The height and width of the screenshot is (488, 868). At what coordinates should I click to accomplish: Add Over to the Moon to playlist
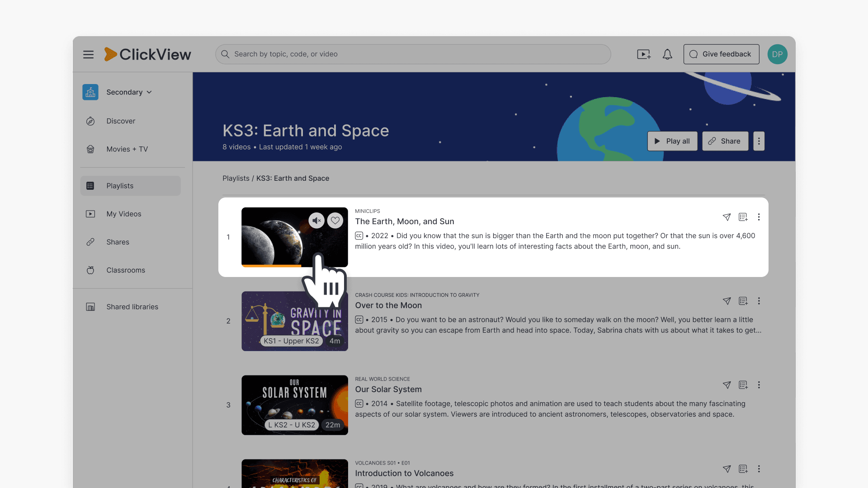(743, 301)
